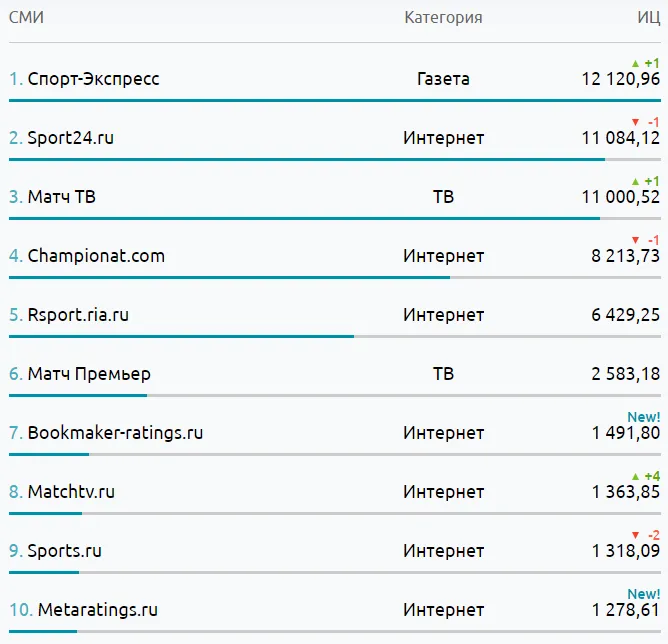Click the Категория column header
668x644 pixels.
tap(443, 17)
